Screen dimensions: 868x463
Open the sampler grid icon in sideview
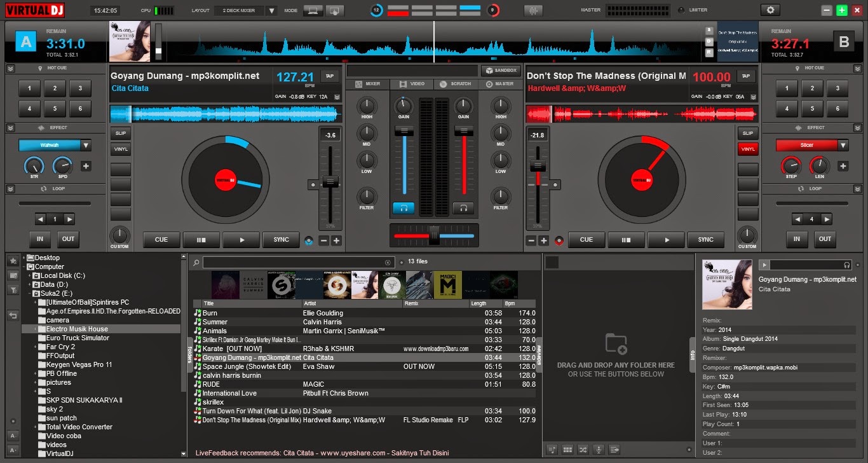click(567, 450)
